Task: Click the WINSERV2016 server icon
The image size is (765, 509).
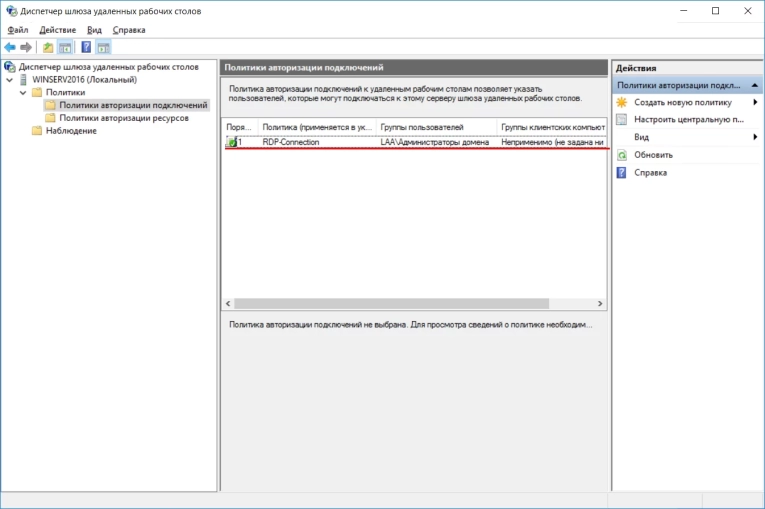Action: 23,80
